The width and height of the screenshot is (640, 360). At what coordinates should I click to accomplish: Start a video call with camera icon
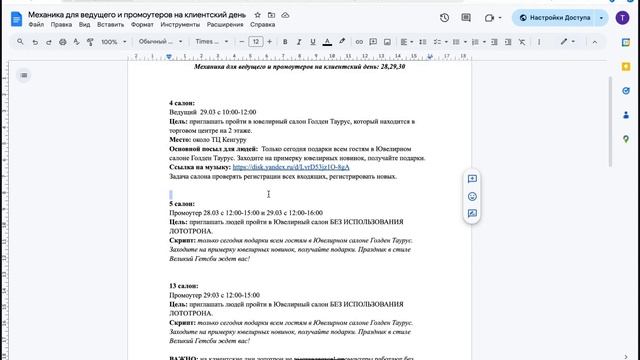[x=489, y=18]
